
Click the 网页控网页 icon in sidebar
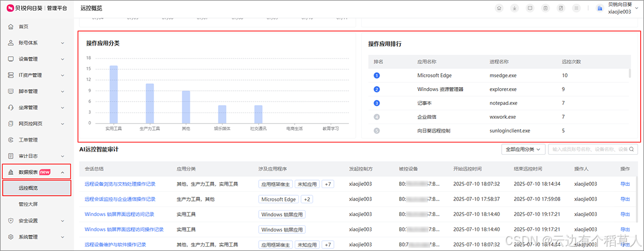click(x=11, y=123)
